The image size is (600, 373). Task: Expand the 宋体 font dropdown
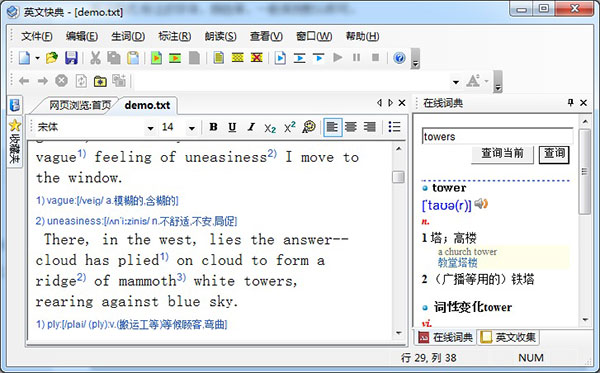pos(151,129)
